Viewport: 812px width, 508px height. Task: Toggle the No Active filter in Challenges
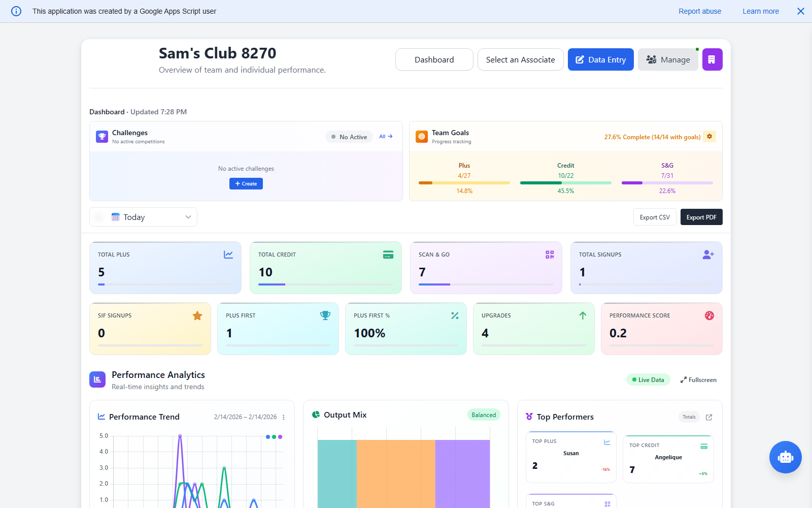pyautogui.click(x=349, y=137)
